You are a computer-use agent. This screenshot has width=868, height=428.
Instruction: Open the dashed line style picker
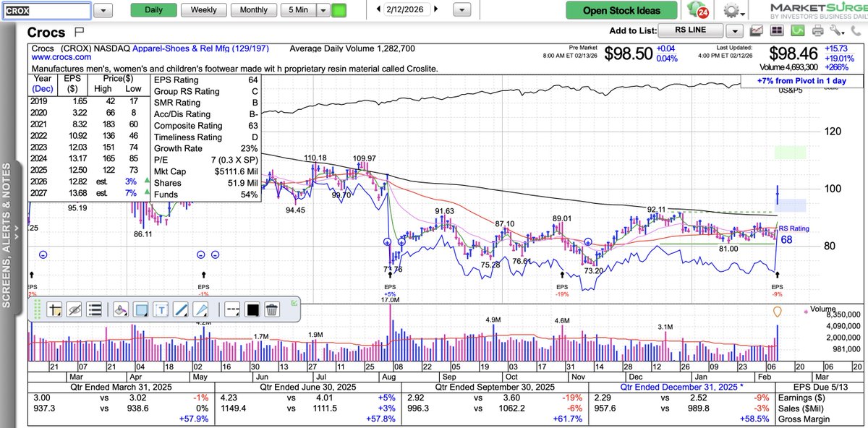(232, 310)
